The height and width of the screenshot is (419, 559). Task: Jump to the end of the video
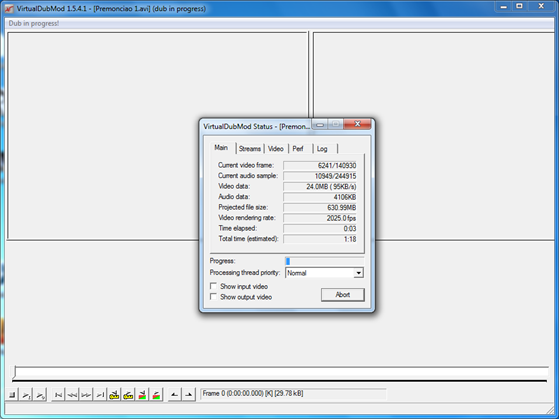tap(100, 395)
